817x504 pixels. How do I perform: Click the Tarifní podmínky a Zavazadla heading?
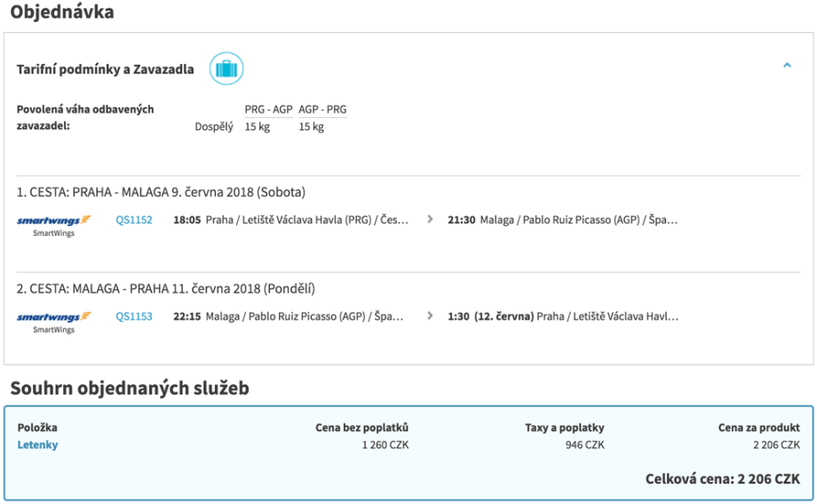106,69
